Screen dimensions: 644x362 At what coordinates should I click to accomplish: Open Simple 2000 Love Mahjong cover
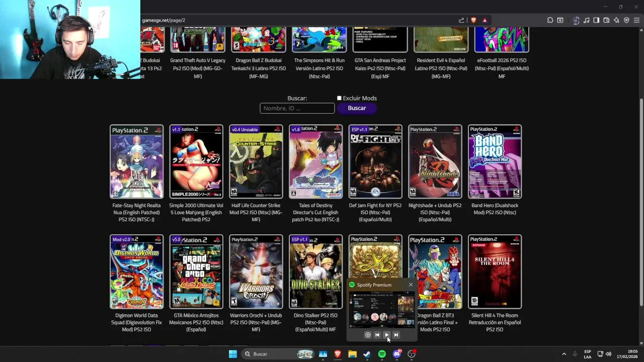click(x=196, y=161)
